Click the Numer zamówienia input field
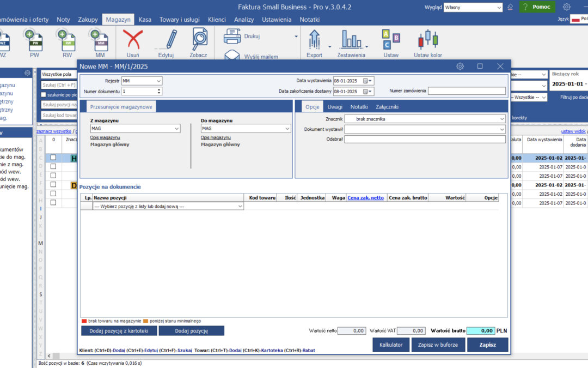The height and width of the screenshot is (368, 588). [x=467, y=91]
